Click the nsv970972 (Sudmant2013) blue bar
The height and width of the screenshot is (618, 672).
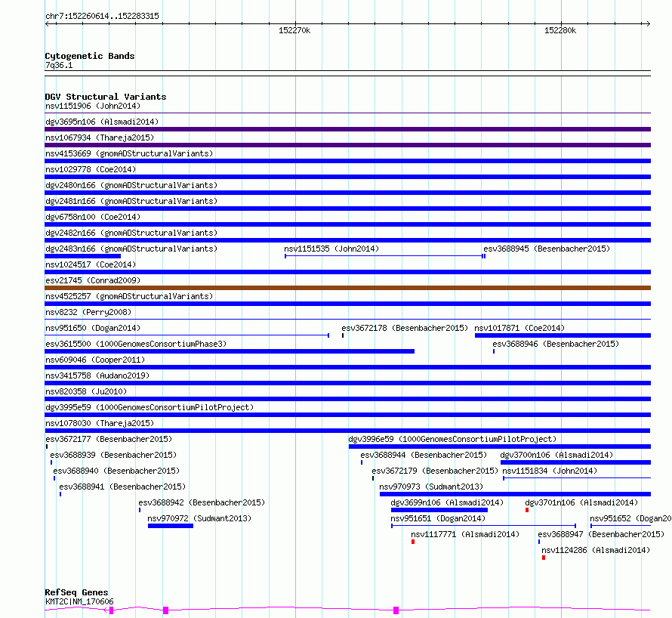(x=171, y=526)
